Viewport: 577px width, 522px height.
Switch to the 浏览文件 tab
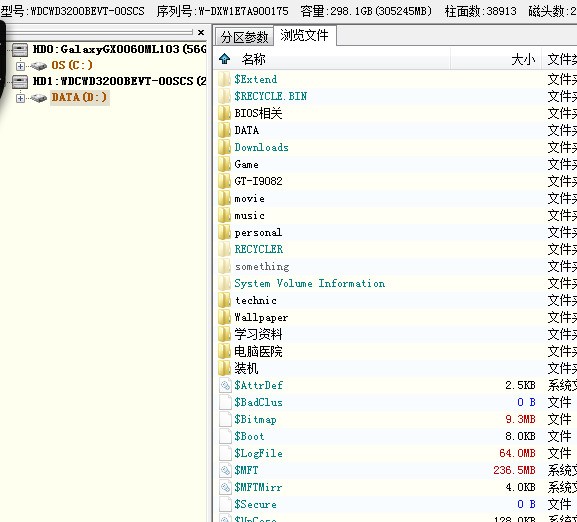304,35
